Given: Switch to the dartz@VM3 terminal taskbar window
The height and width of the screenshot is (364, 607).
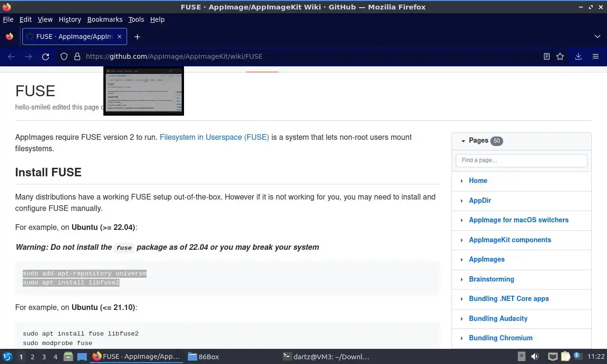Looking at the screenshot, I should click(x=326, y=356).
